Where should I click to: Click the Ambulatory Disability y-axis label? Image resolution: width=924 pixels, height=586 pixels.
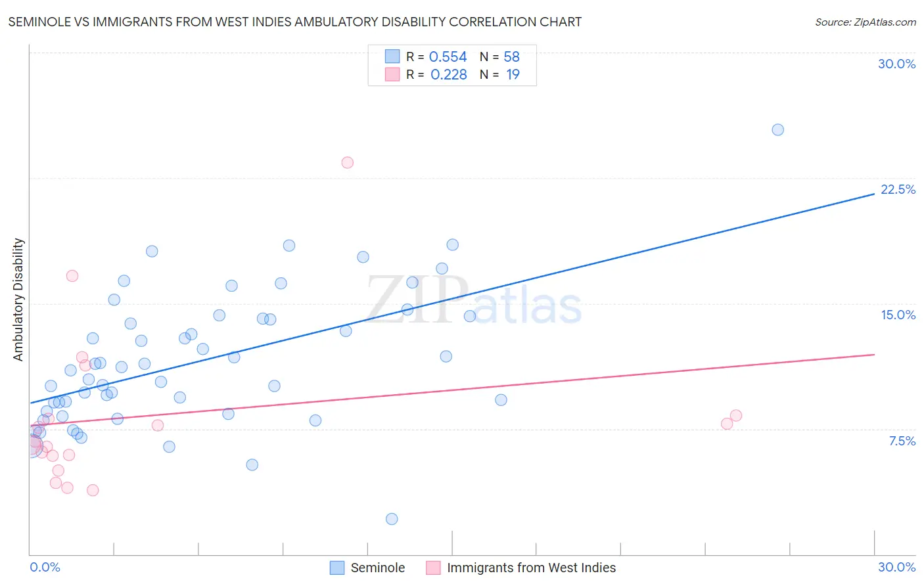(18, 300)
